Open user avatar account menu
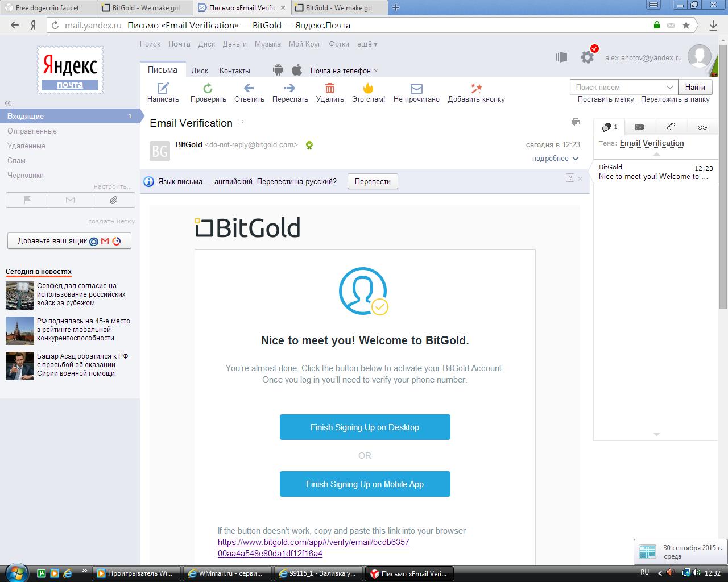 [699, 57]
